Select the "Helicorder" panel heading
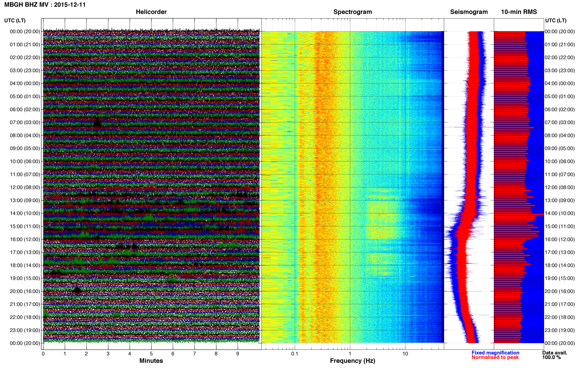 [151, 12]
